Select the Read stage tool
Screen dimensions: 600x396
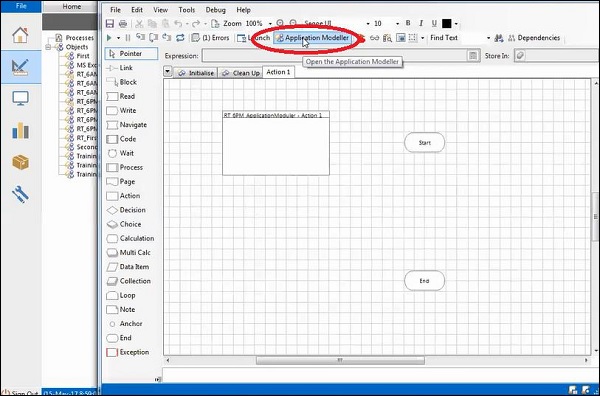point(121,96)
